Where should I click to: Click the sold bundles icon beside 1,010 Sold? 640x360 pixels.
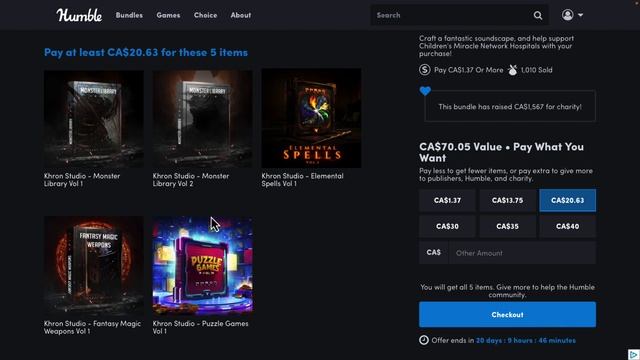click(513, 70)
